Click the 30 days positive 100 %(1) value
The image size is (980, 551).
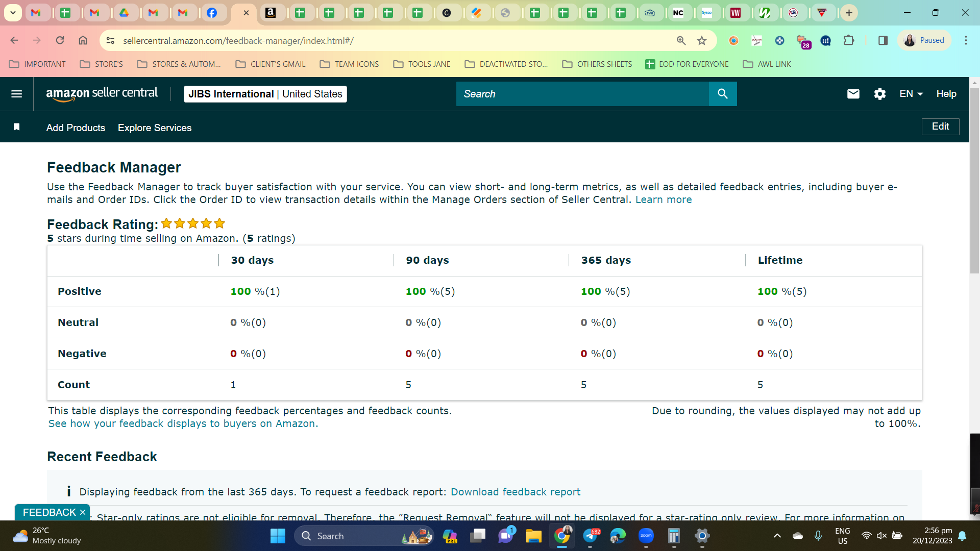[x=255, y=291]
